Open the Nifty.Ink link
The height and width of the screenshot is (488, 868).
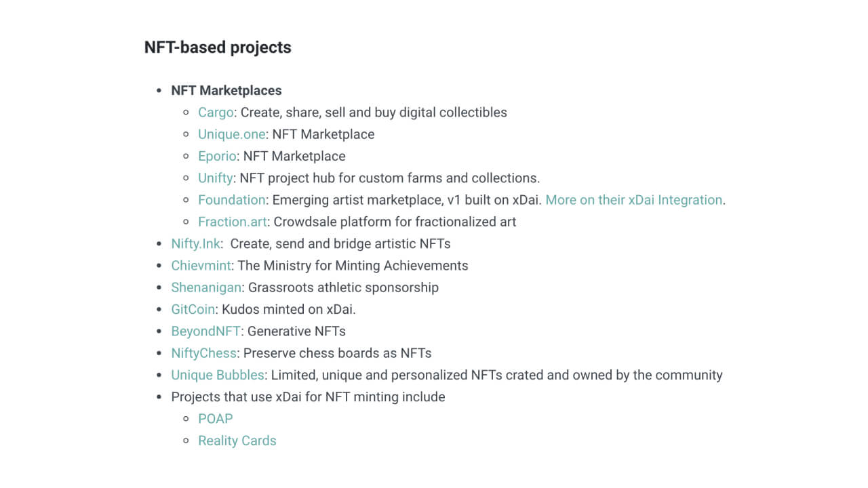pyautogui.click(x=196, y=243)
